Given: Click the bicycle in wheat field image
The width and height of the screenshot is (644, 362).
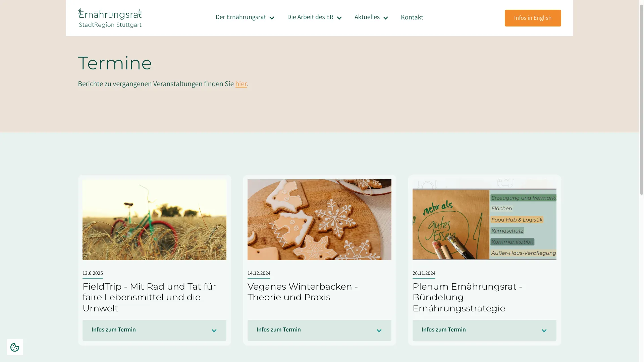Looking at the screenshot, I should tap(154, 220).
